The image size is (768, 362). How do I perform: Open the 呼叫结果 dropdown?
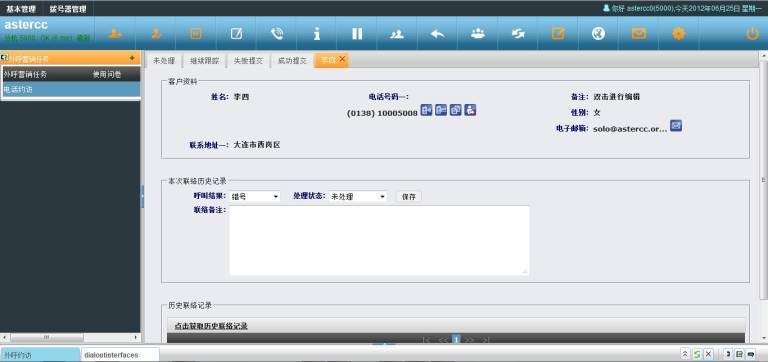(255, 196)
